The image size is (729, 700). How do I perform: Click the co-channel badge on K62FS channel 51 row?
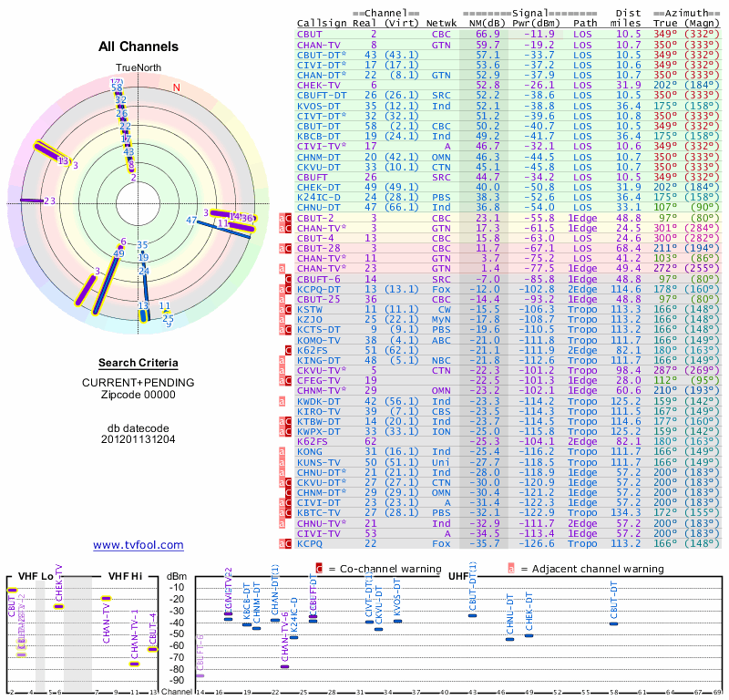pos(288,350)
